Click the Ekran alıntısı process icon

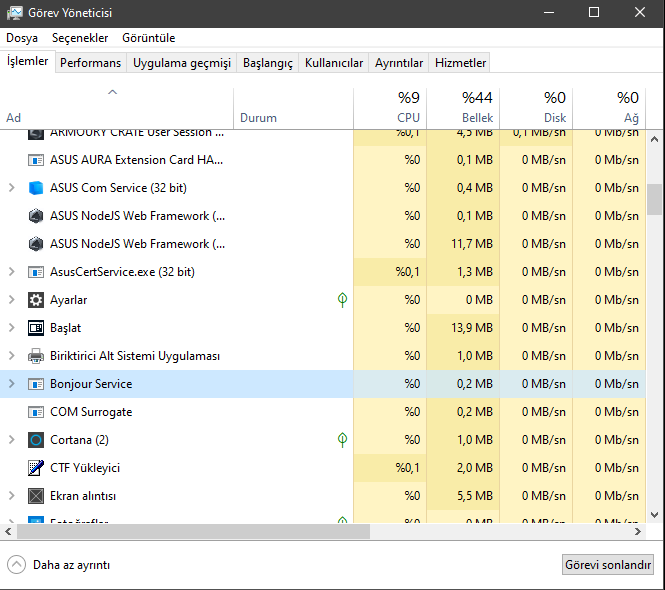coord(36,496)
